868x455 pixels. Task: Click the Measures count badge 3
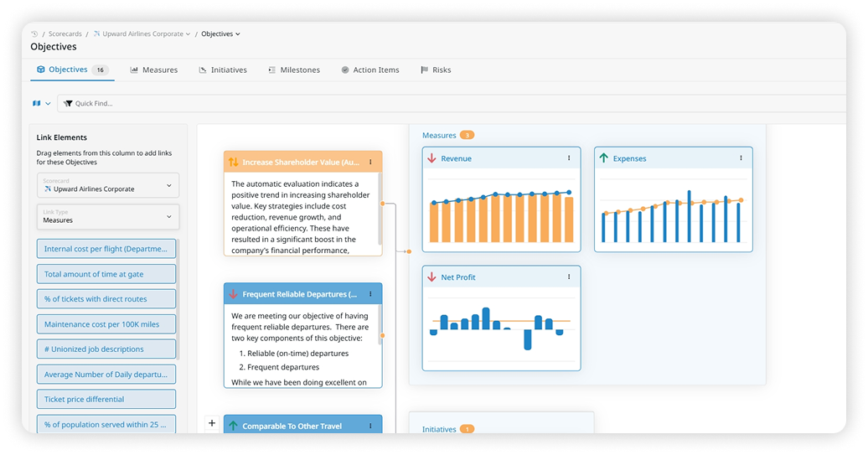tap(468, 135)
